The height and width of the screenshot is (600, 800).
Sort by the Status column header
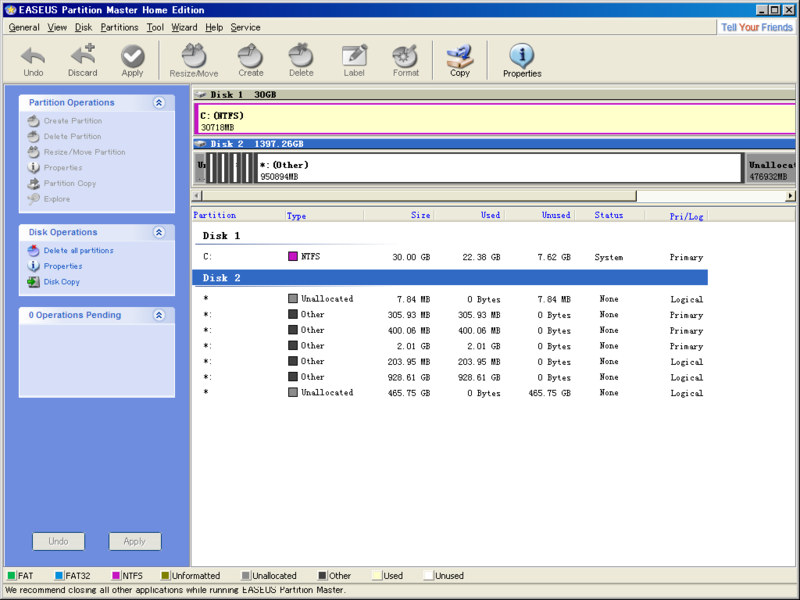click(x=610, y=215)
